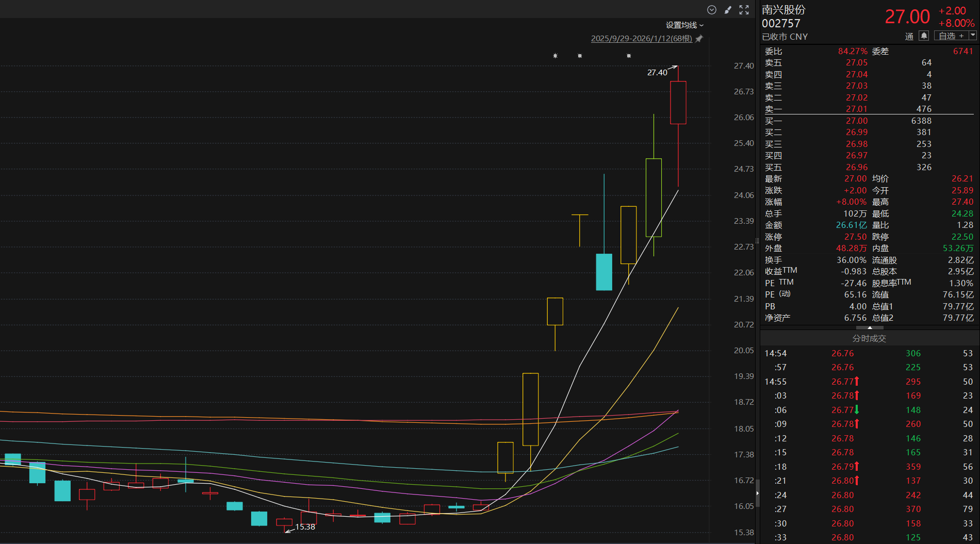This screenshot has width=980, height=544.
Task: Collapse quote details panel with up arrow
Action: pyautogui.click(x=870, y=327)
